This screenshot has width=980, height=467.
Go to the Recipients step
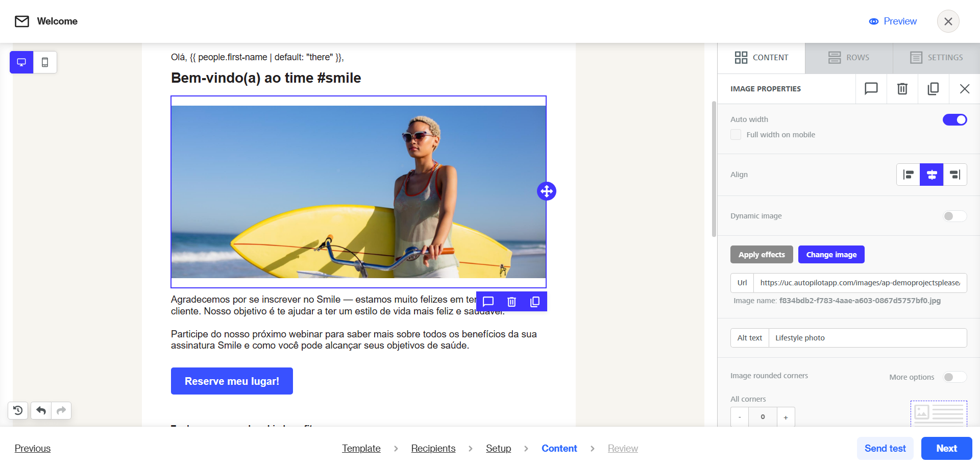[433, 448]
